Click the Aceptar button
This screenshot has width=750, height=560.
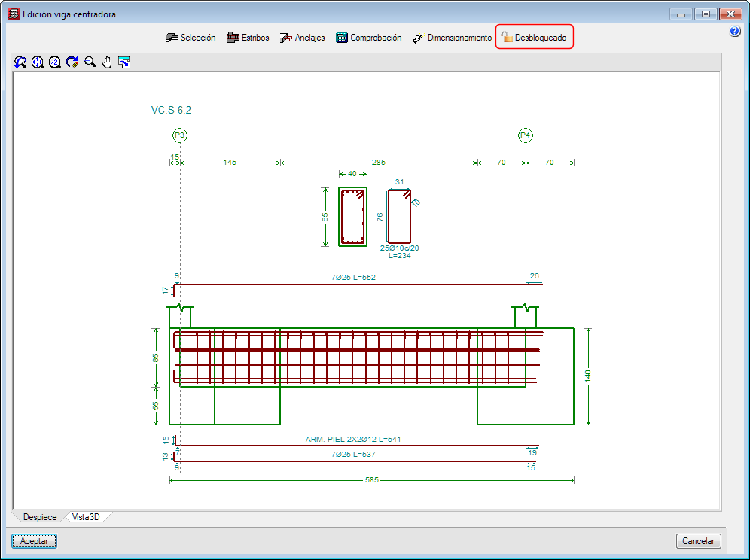[34, 541]
